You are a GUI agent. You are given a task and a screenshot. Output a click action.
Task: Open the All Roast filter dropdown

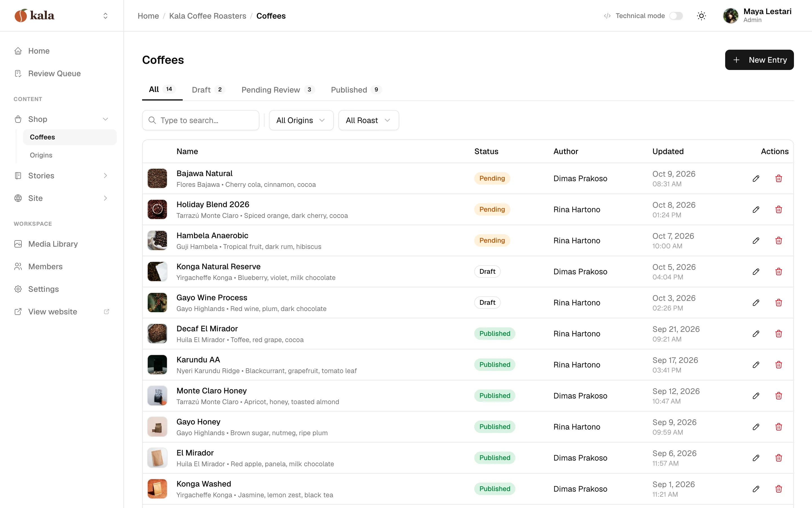pyautogui.click(x=369, y=120)
